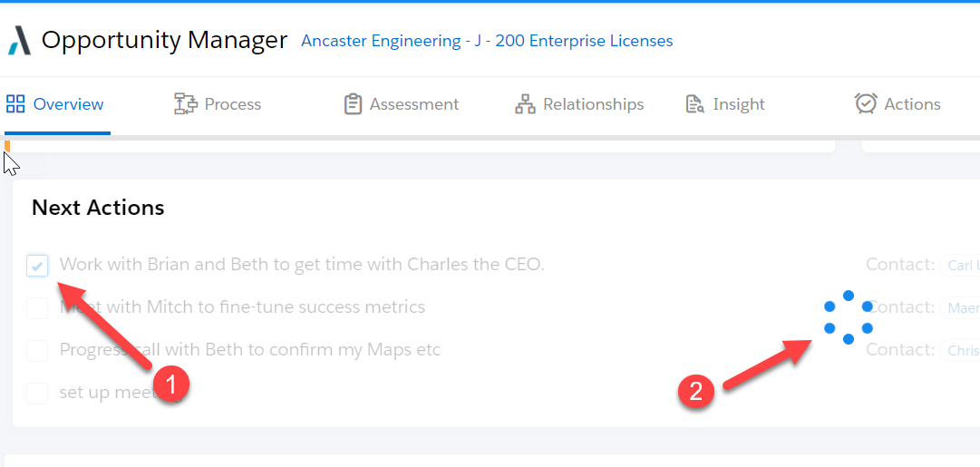Click the Actions alarm clock icon
The height and width of the screenshot is (467, 980).
click(x=866, y=104)
